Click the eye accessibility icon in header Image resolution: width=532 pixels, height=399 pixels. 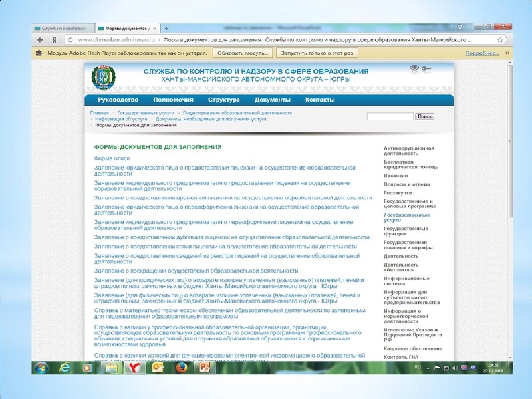point(415,68)
